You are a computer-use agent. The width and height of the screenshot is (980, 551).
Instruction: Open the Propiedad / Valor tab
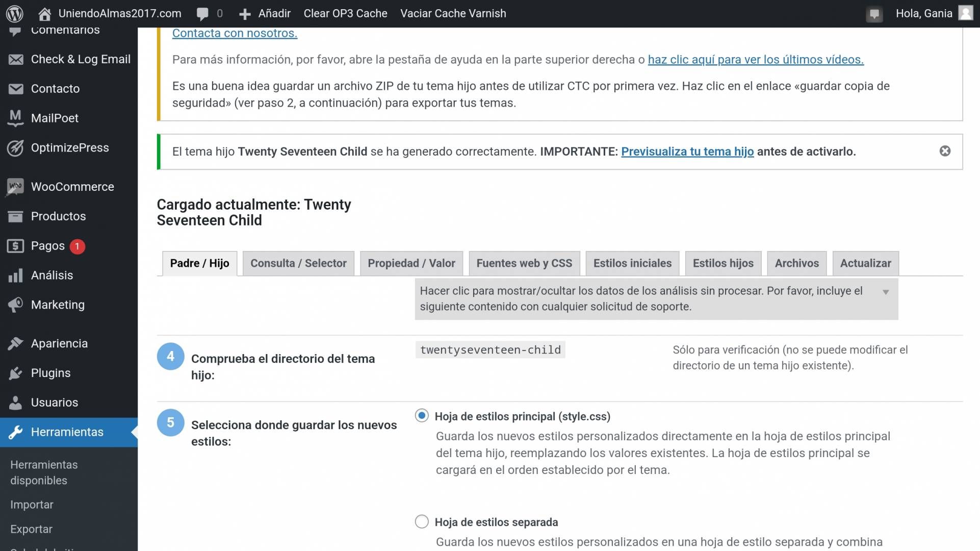(411, 263)
